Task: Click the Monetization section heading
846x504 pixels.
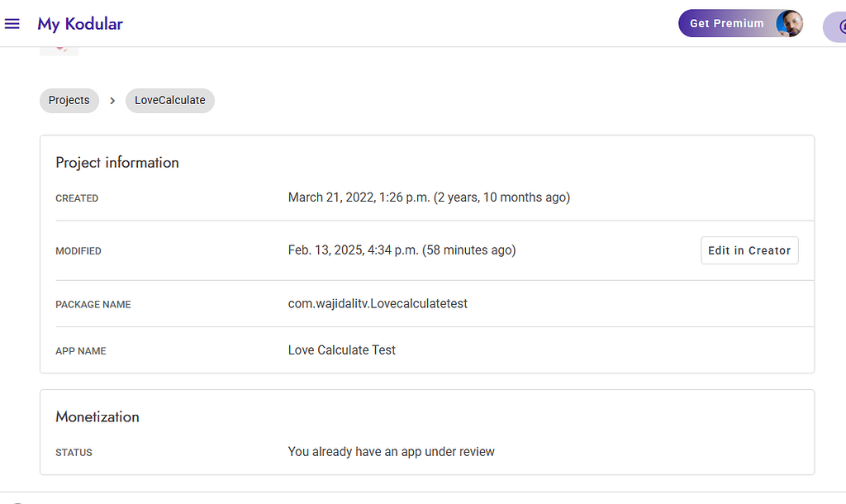Action: (97, 416)
